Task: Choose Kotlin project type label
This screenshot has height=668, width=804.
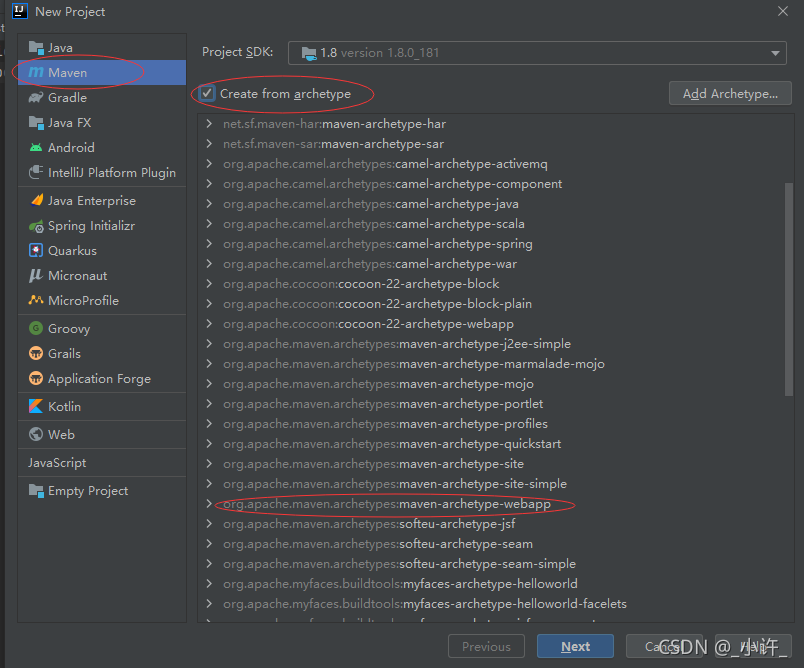Action: click(x=65, y=406)
